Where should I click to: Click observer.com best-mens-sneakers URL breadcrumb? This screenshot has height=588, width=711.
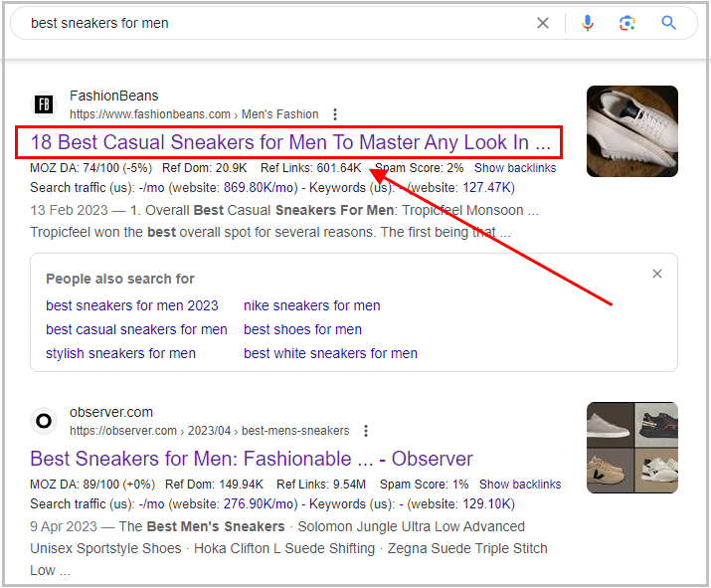tap(210, 431)
